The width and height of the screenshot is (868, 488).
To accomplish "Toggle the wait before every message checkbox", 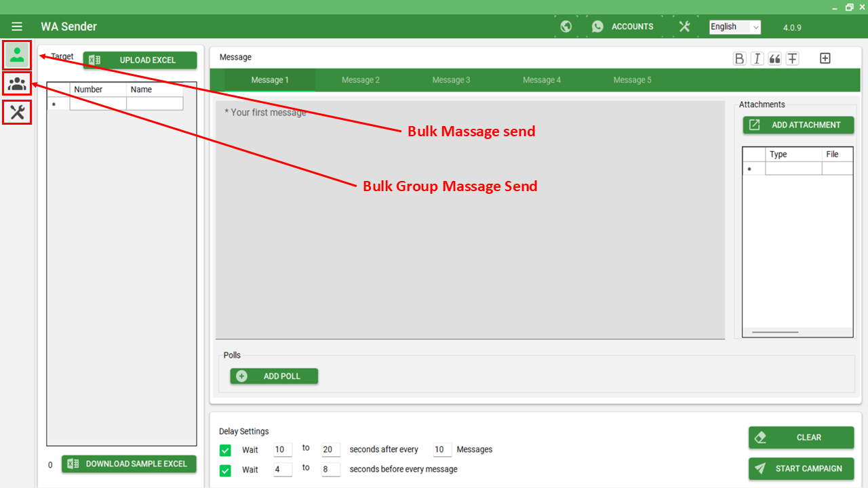I will coord(225,470).
